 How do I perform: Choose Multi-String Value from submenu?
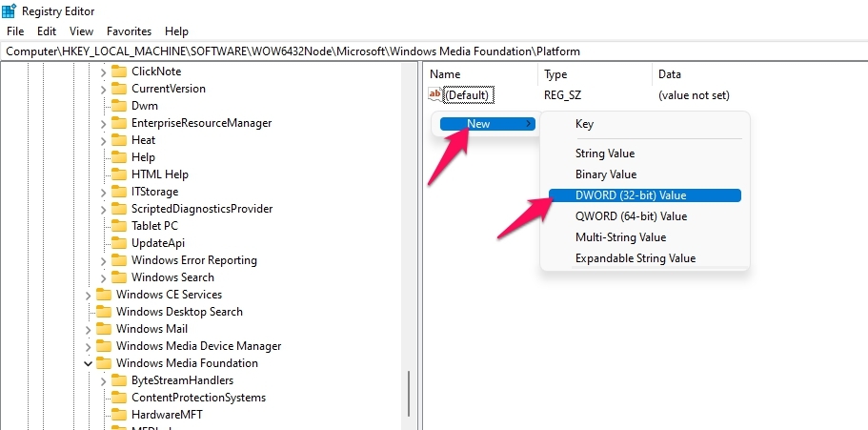pyautogui.click(x=620, y=237)
